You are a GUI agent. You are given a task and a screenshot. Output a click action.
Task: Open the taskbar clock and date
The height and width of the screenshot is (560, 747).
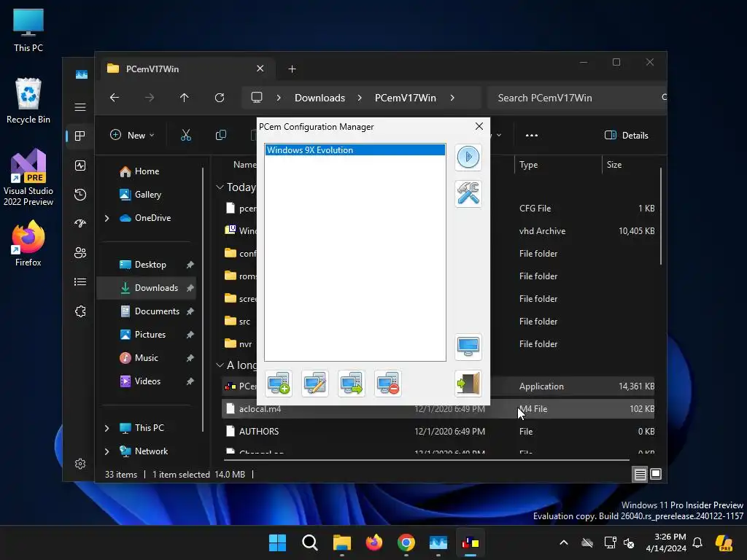point(665,542)
